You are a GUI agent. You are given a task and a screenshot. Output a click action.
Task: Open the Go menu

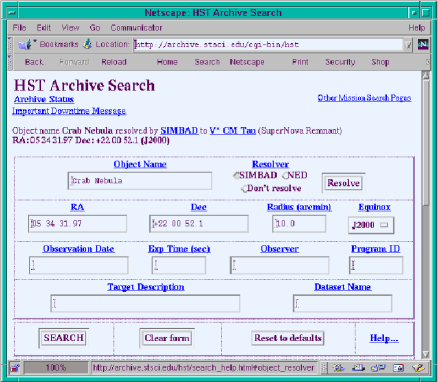click(95, 28)
